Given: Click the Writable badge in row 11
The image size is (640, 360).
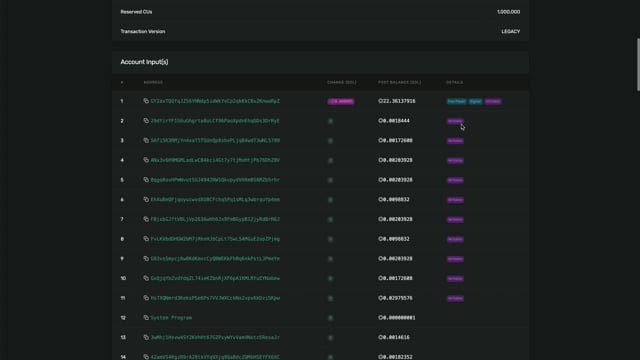Looking at the screenshot, I should tap(455, 298).
